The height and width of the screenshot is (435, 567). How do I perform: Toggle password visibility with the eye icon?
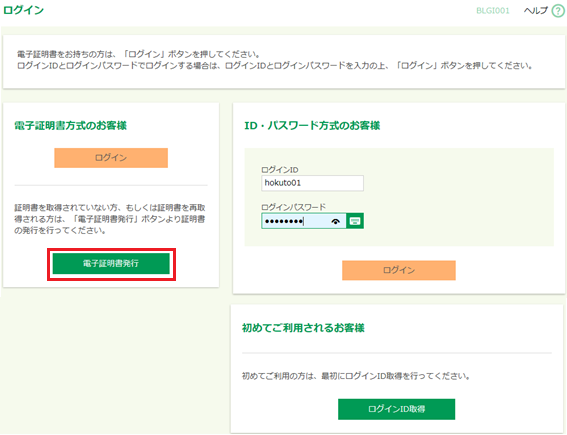[336, 221]
